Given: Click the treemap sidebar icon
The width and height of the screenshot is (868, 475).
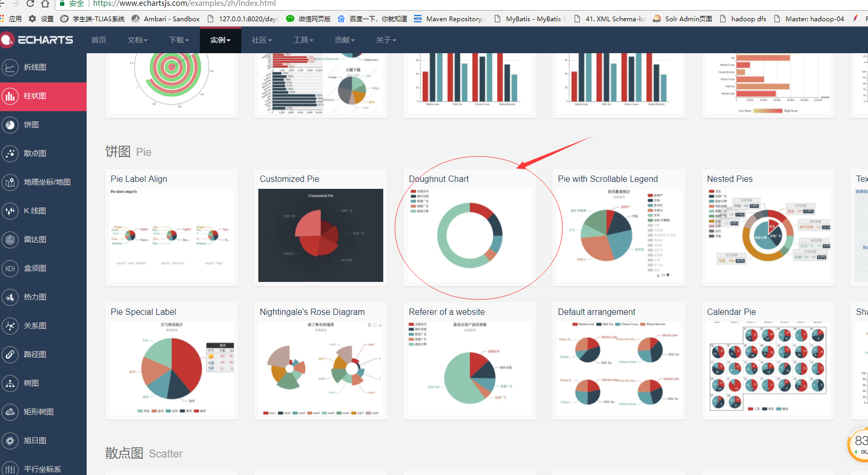Looking at the screenshot, I should click(x=10, y=412).
